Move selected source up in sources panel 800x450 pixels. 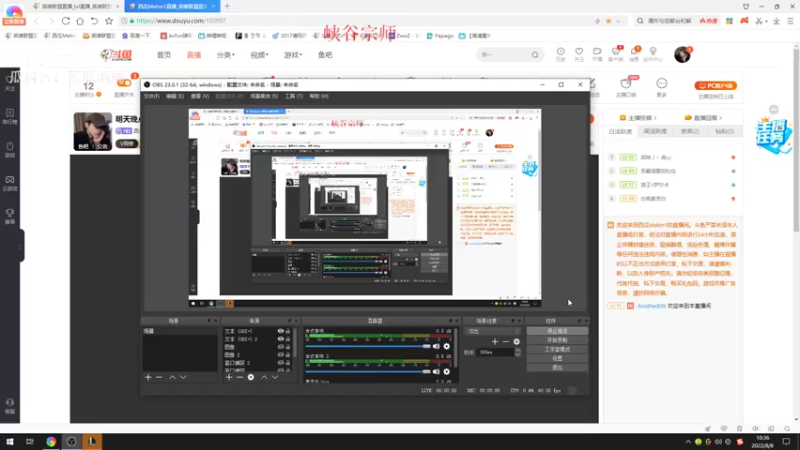coord(264,378)
